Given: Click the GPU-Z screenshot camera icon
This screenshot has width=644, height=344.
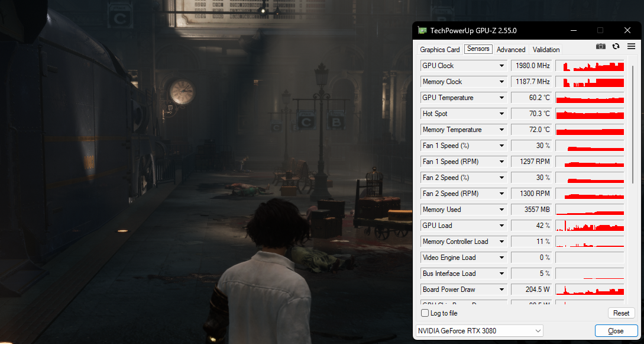Looking at the screenshot, I should click(600, 46).
